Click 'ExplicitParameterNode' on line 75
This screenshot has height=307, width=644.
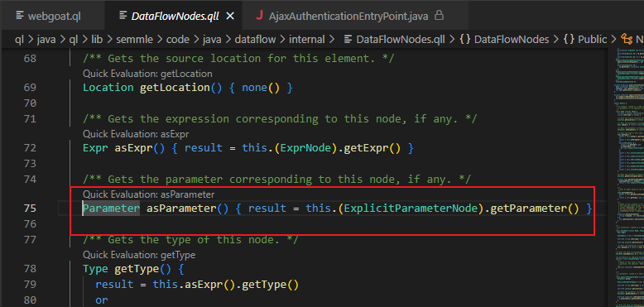pyautogui.click(x=411, y=209)
